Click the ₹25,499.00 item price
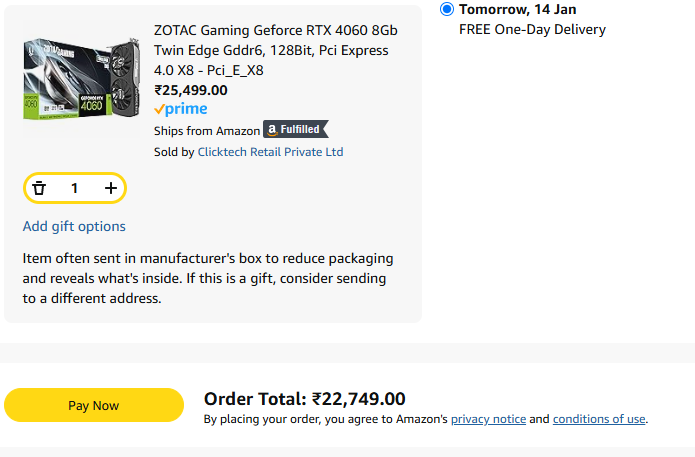Image resolution: width=695 pixels, height=457 pixels. tap(191, 90)
